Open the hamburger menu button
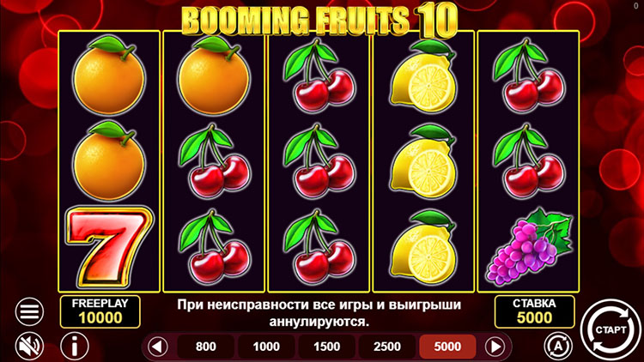Viewport: 644px width, 362px height. [x=29, y=311]
